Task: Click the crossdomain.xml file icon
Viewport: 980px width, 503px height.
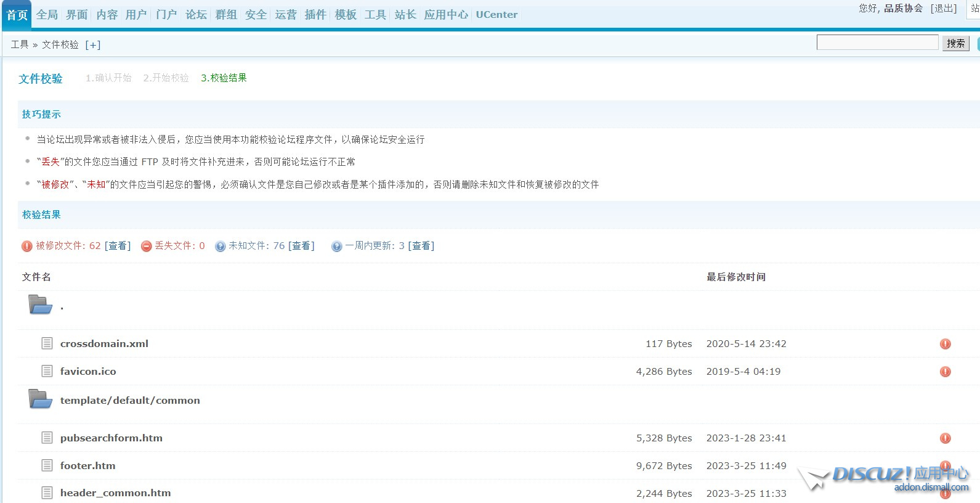Action: (x=47, y=343)
